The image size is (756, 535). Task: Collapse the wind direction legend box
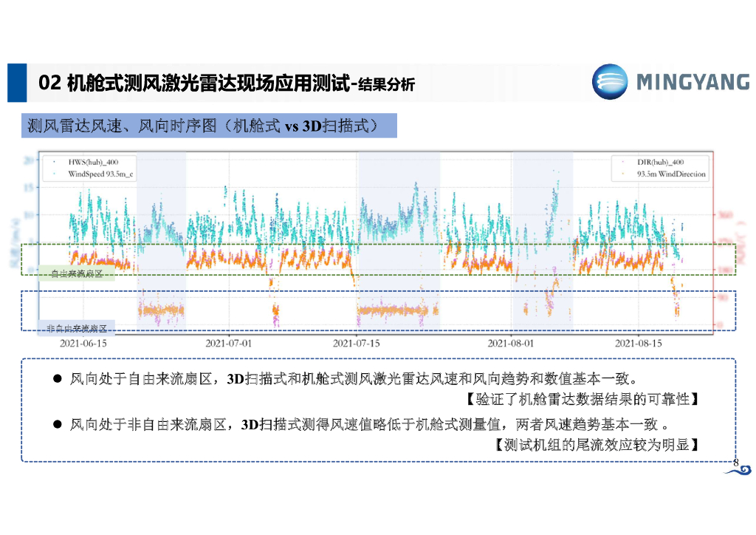point(659,167)
